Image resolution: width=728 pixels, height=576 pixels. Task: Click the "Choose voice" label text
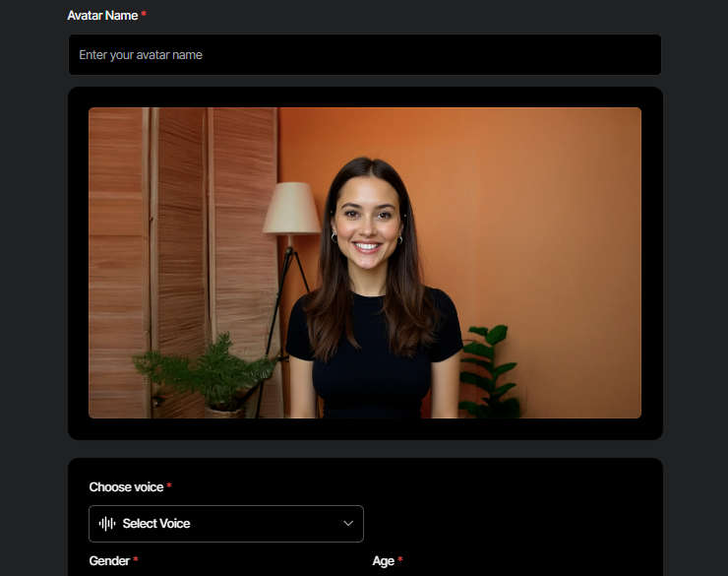tap(126, 486)
